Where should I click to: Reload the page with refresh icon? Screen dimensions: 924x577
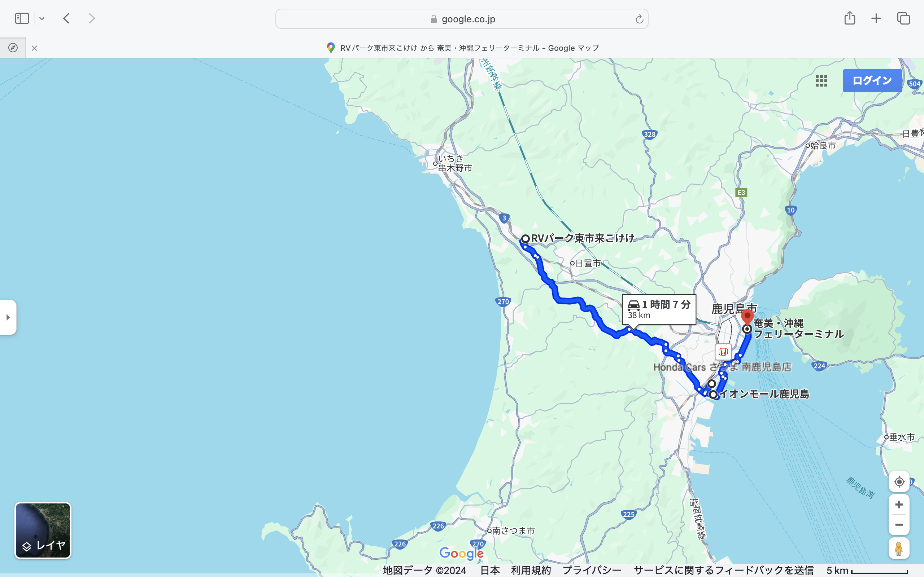tap(639, 19)
